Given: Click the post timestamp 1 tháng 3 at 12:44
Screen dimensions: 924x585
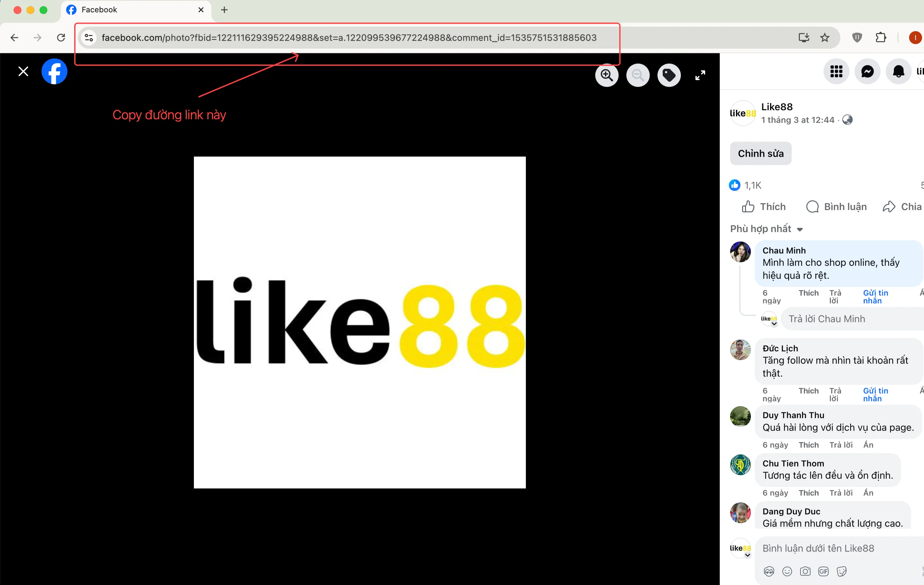Looking at the screenshot, I should click(x=797, y=120).
